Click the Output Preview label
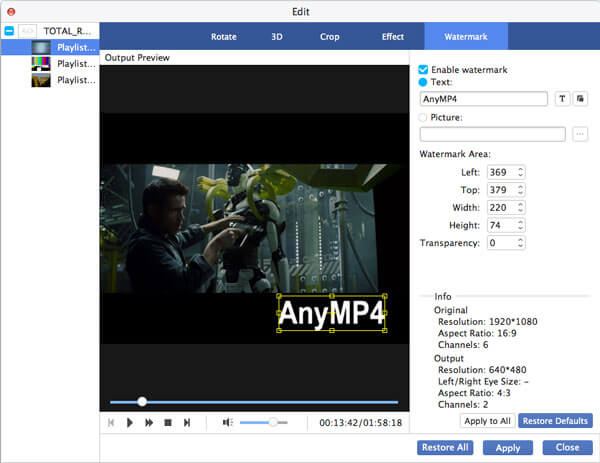 (137, 57)
